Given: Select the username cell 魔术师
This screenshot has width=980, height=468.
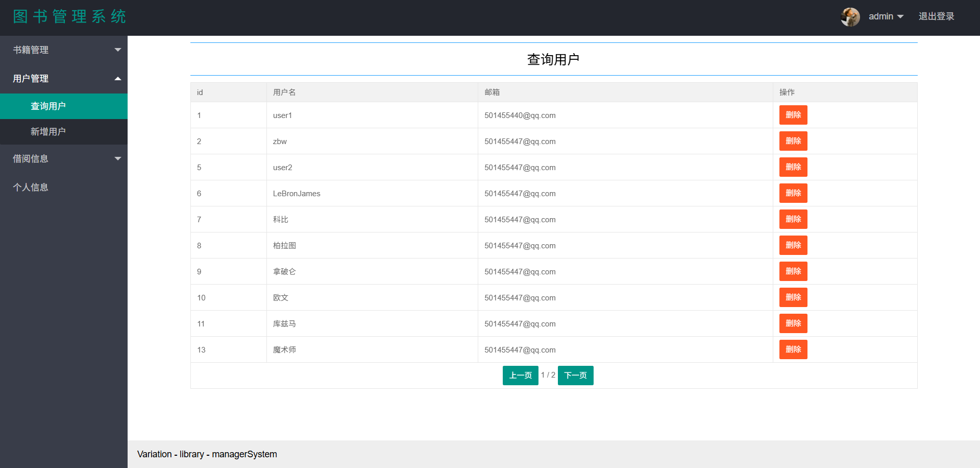Looking at the screenshot, I should point(372,350).
